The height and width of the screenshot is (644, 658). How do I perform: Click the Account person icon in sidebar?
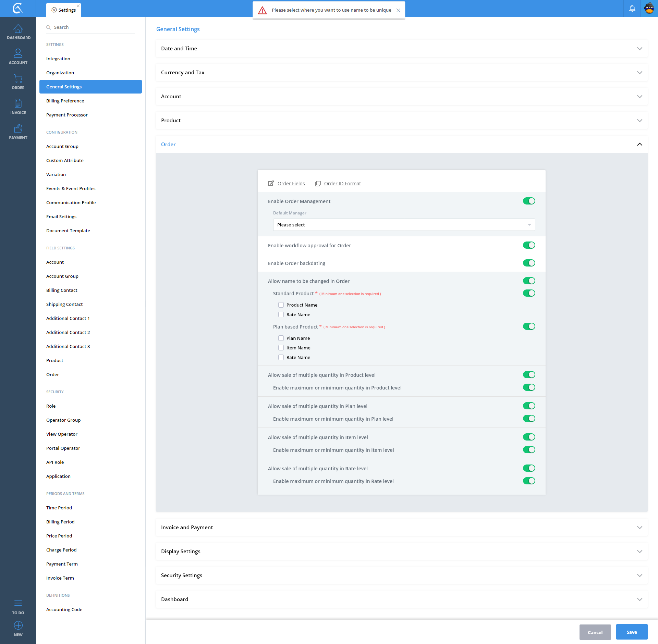tap(18, 53)
